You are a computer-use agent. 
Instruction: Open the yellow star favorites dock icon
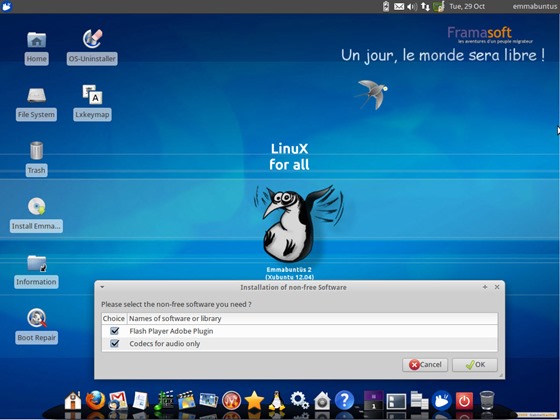pyautogui.click(x=254, y=401)
